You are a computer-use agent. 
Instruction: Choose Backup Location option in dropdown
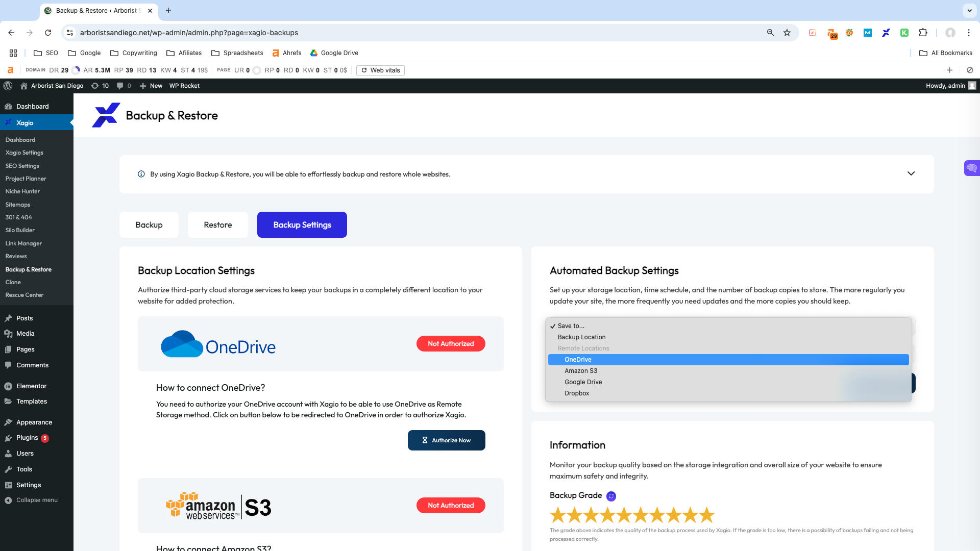click(x=728, y=337)
